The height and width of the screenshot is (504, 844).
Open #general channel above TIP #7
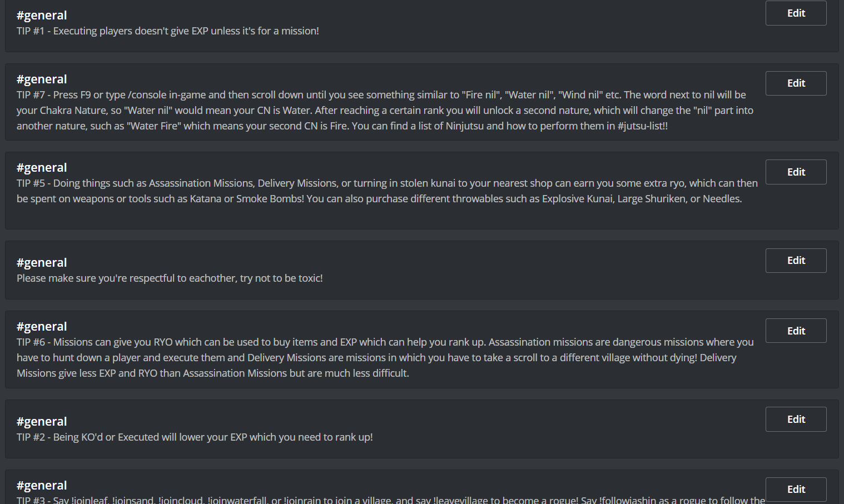coord(42,79)
